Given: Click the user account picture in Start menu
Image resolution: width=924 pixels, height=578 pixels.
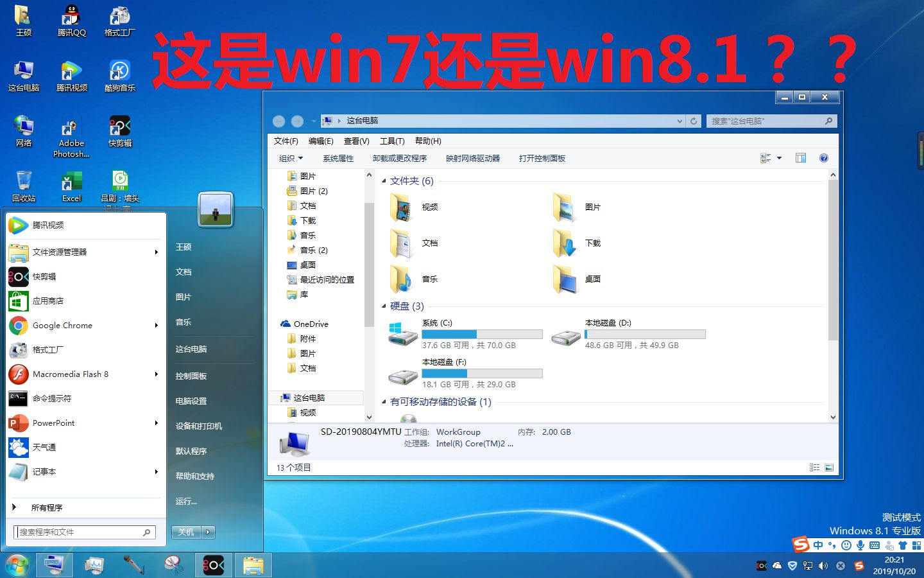Looking at the screenshot, I should (x=216, y=209).
